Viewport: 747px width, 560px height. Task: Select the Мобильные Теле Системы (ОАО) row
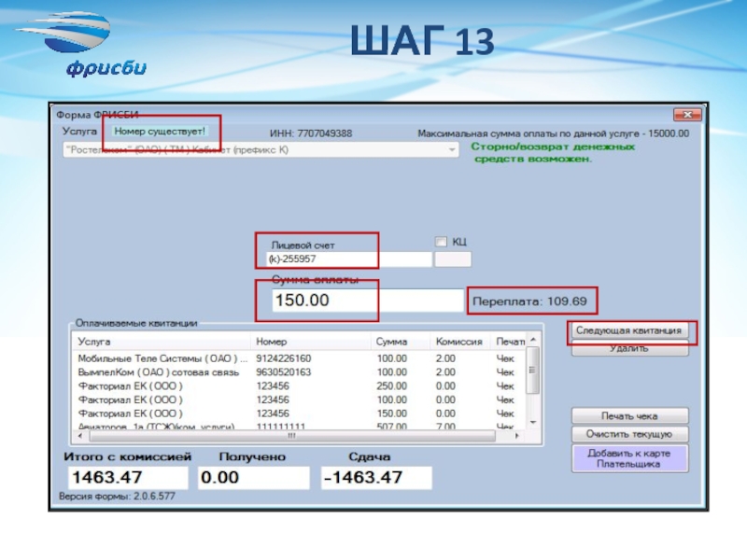click(x=300, y=358)
